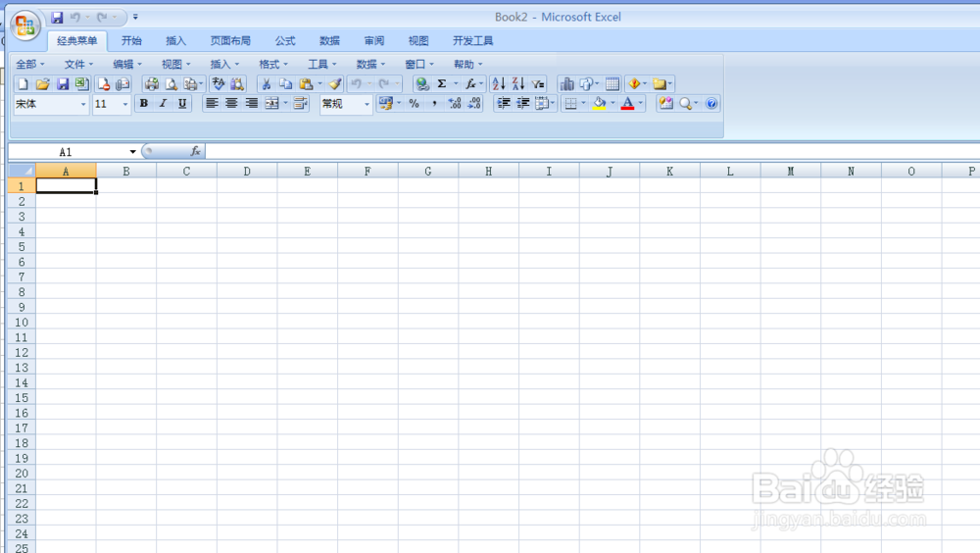Switch to the 页面布局 tab

click(x=230, y=40)
